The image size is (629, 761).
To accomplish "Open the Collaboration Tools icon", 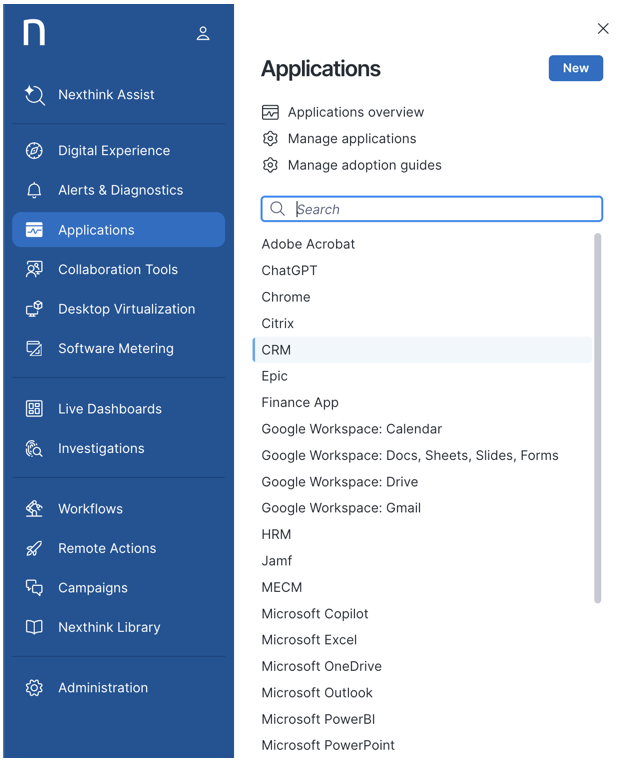I will click(x=34, y=270).
